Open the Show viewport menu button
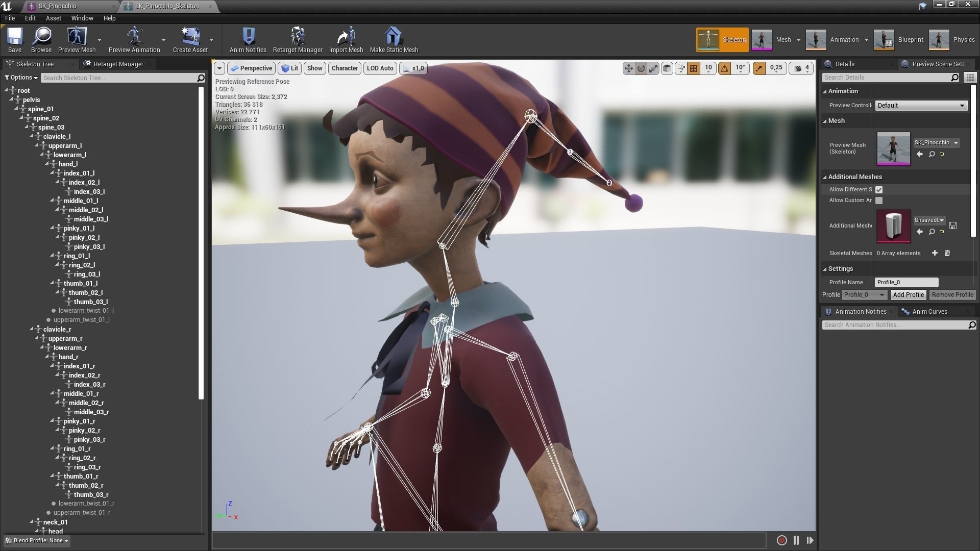 (314, 68)
